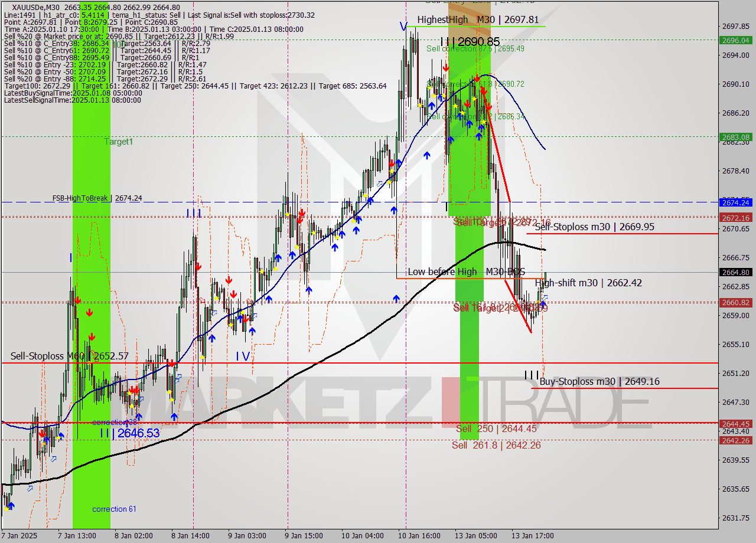Screen dimensions: 756x543
Task: Click the red 2672.16 price tag
Action: (x=736, y=218)
